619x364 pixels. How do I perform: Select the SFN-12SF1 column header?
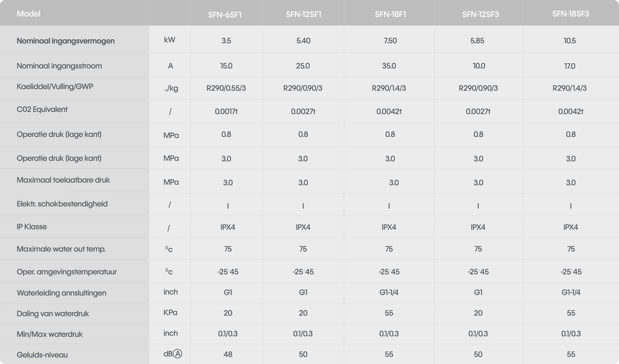point(303,14)
